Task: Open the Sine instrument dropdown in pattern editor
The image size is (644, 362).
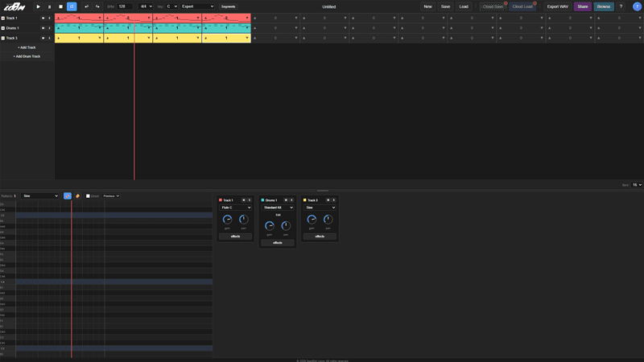Action: pyautogui.click(x=39, y=196)
